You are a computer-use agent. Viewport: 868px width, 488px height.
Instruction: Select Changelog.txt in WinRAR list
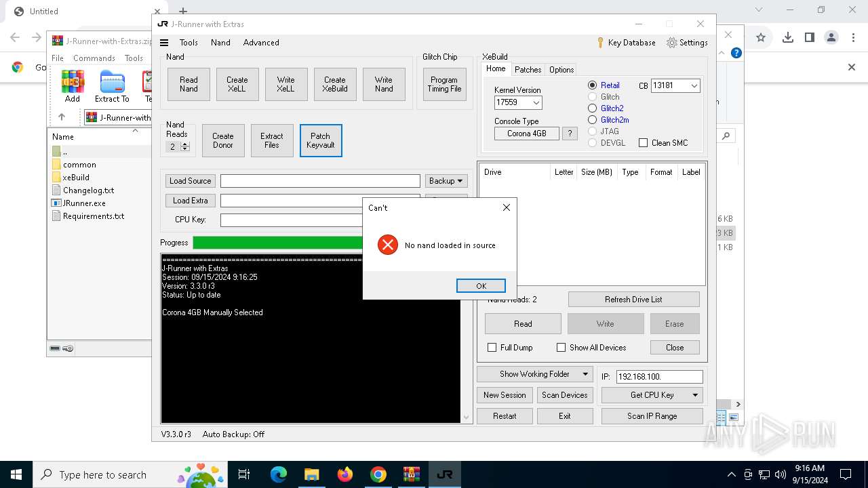click(x=88, y=190)
